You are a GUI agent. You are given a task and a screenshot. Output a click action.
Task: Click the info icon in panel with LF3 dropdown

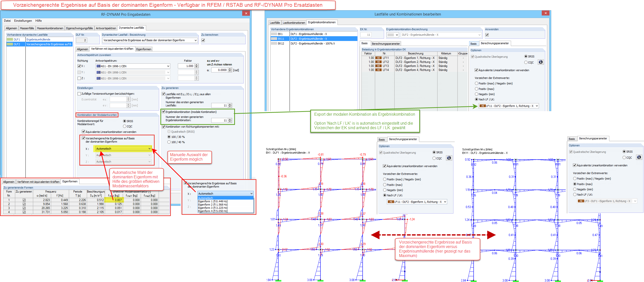click(x=639, y=157)
